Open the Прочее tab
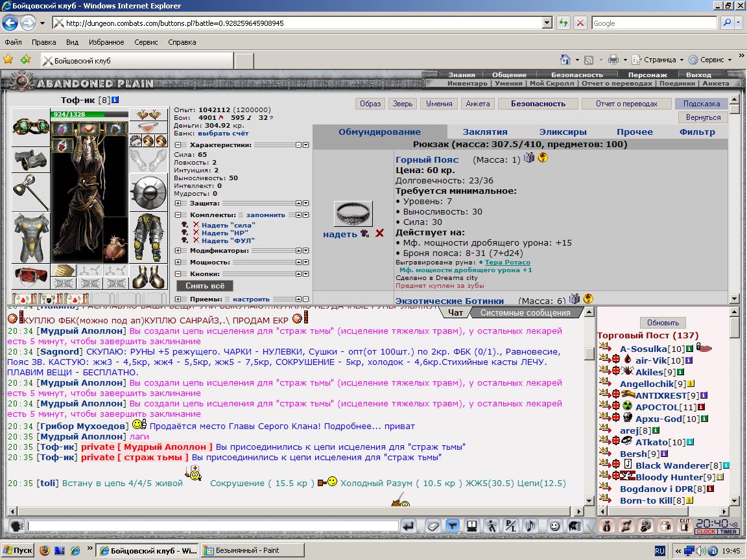The height and width of the screenshot is (560, 747). 635,132
